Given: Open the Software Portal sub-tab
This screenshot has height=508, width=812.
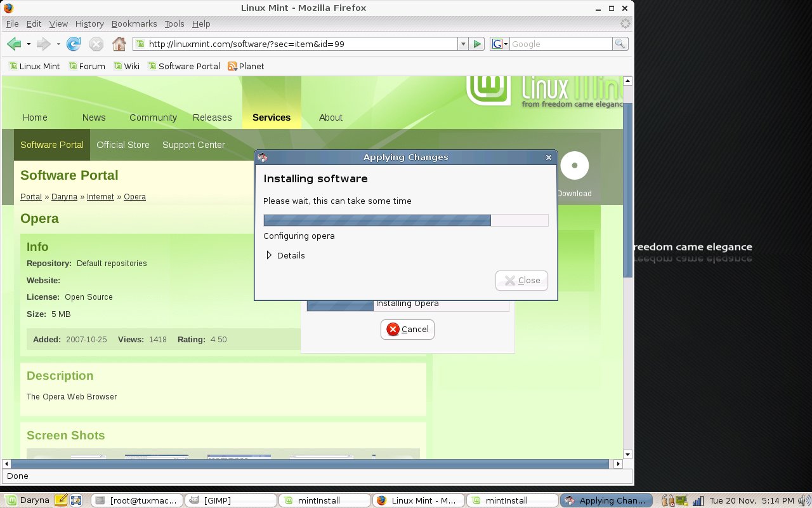Looking at the screenshot, I should coord(52,145).
